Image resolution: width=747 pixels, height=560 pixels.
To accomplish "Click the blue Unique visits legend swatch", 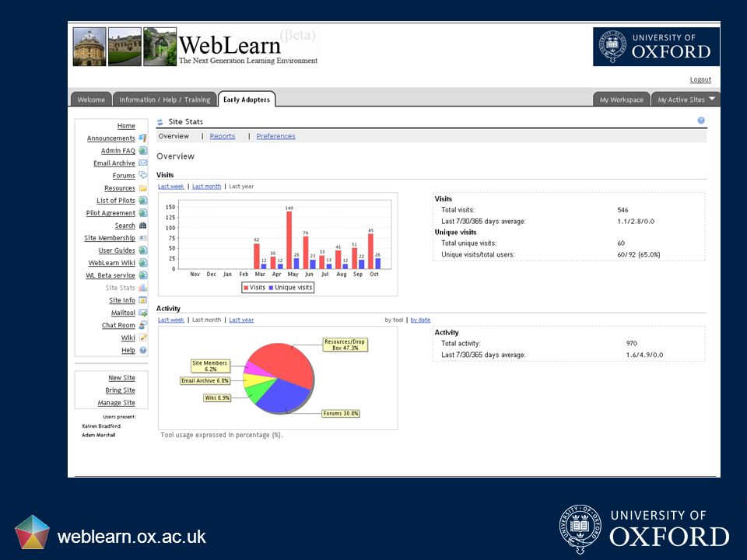I will (271, 288).
